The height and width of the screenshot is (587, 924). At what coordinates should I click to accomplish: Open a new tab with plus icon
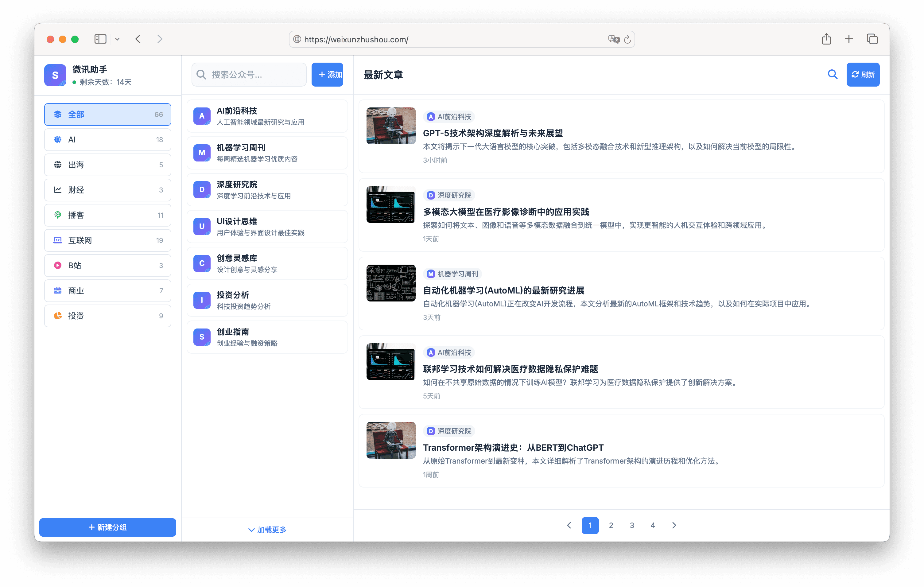point(849,39)
